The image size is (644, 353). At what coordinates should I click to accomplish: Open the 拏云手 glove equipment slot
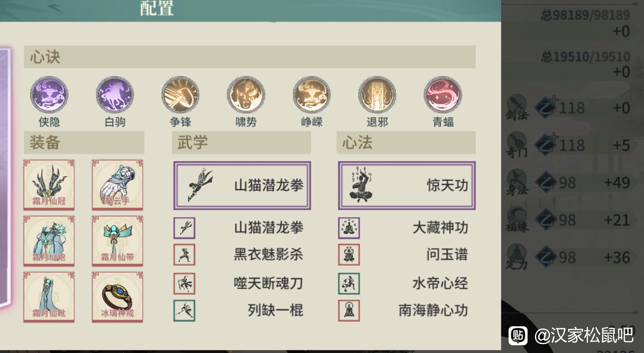(x=118, y=185)
